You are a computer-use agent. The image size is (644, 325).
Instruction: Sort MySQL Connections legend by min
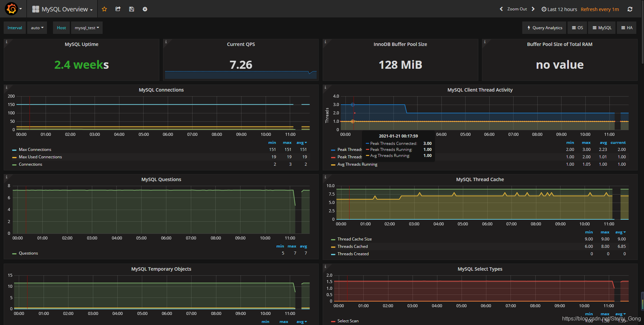(272, 143)
